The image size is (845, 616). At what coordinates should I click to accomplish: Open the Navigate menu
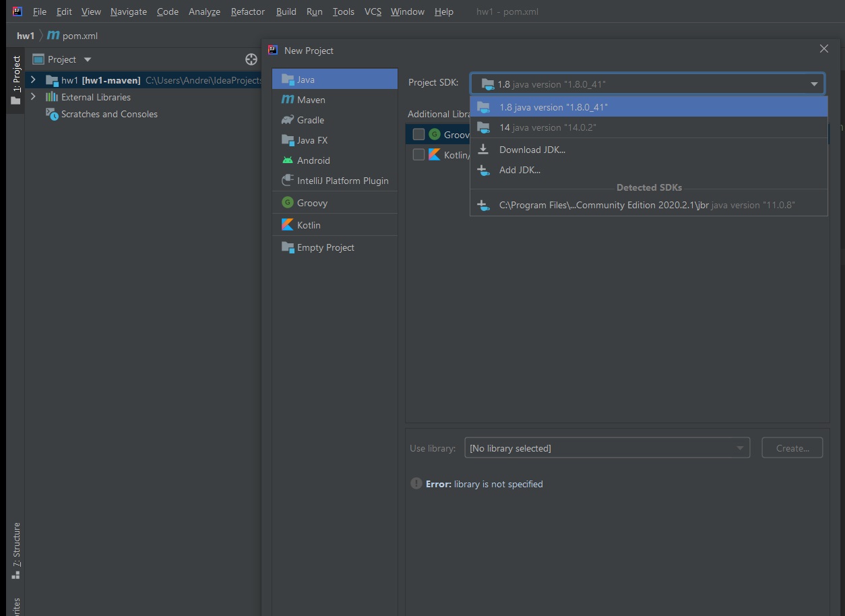coord(128,11)
